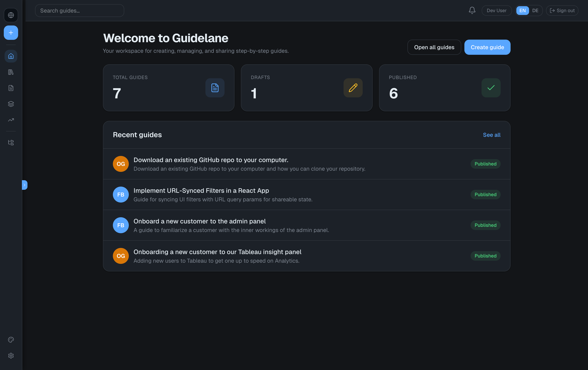Switch language to DE
This screenshot has height=370, width=588.
pos(535,11)
